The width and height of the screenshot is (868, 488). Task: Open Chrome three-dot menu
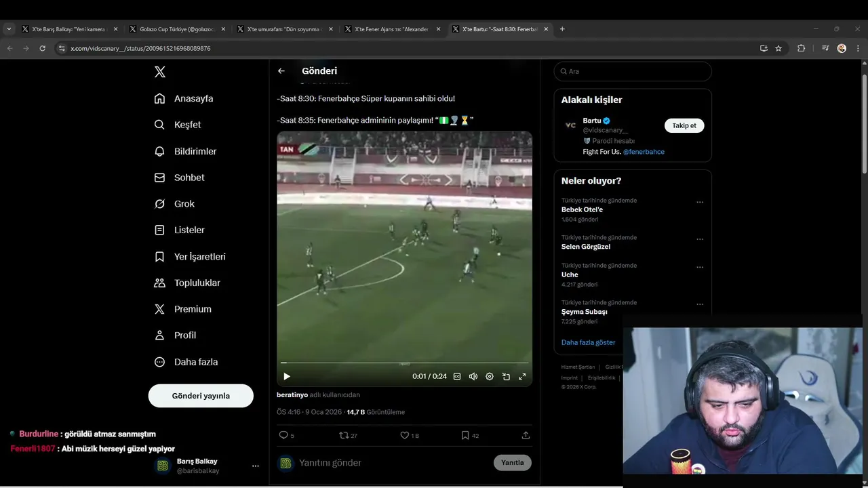[x=859, y=48]
